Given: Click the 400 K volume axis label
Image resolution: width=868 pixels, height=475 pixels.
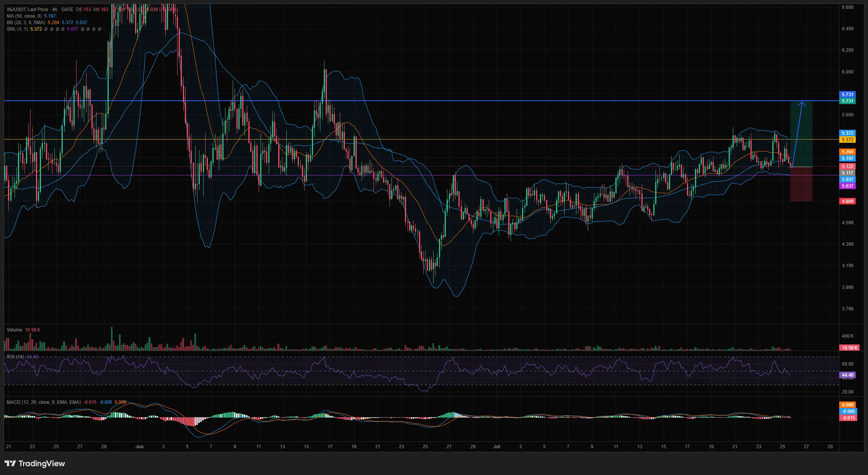Looking at the screenshot, I should click(x=848, y=336).
